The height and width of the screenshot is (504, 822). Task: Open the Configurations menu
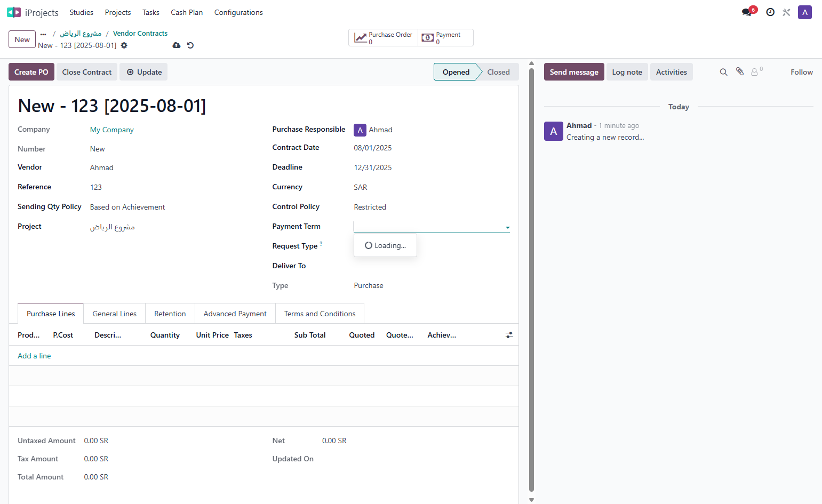(x=238, y=12)
